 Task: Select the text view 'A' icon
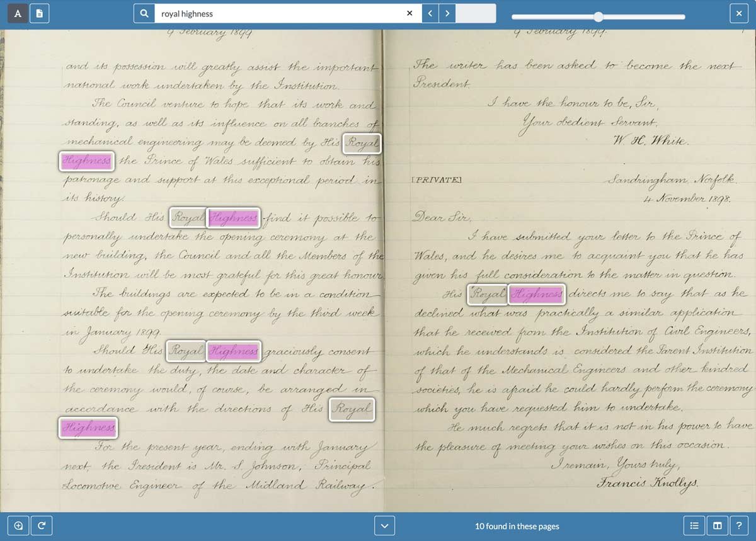pos(17,13)
